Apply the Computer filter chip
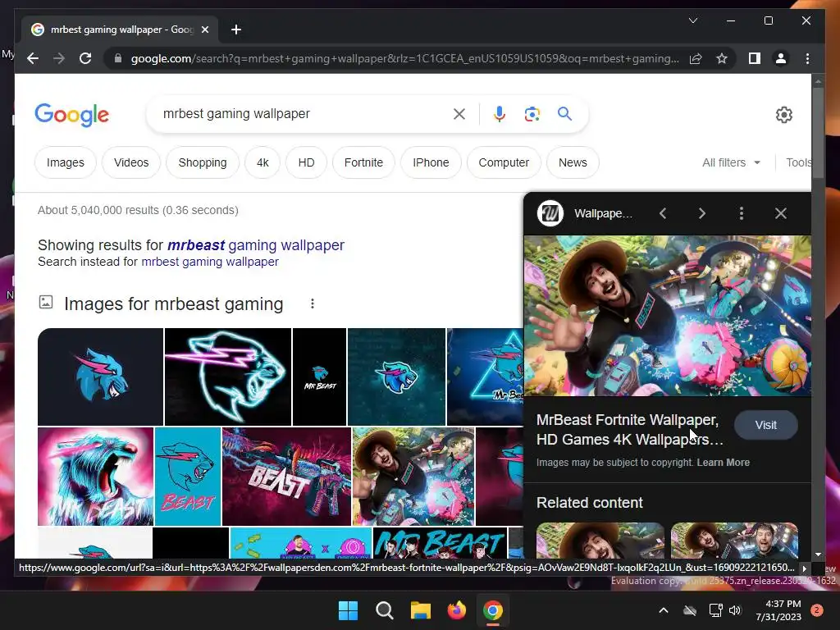Viewport: 840px width, 630px height. [504, 162]
